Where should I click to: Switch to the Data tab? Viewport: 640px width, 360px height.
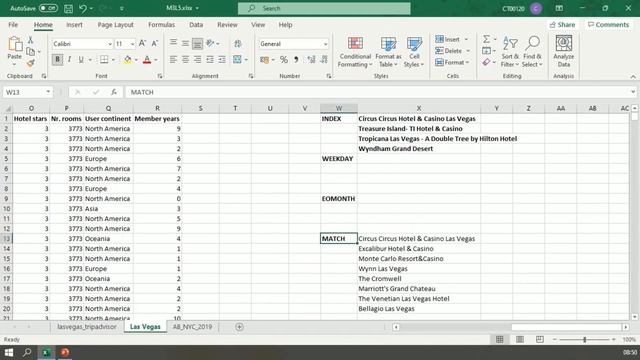(196, 25)
